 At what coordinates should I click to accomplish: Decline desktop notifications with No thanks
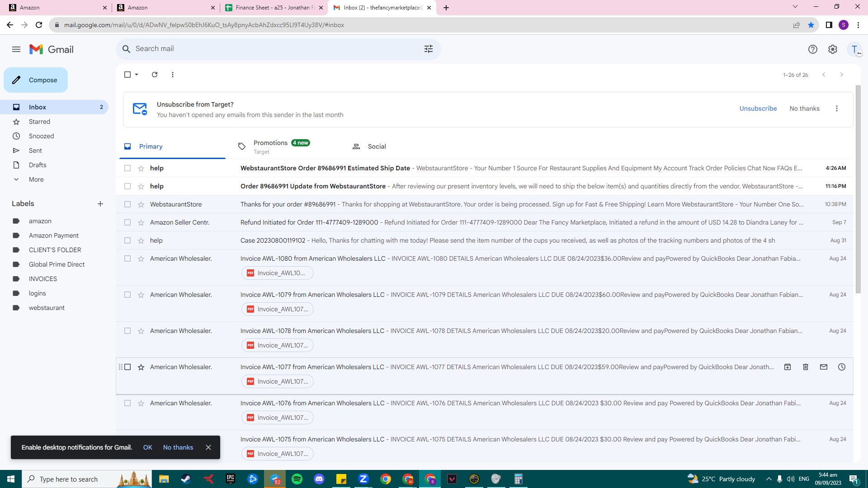pos(178,447)
